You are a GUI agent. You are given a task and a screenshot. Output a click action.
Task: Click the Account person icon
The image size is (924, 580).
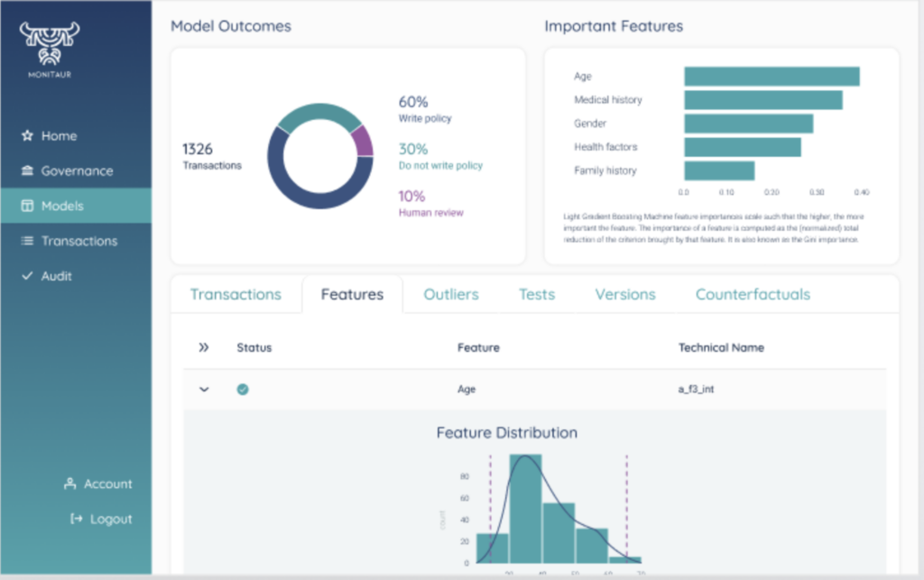[x=70, y=483]
